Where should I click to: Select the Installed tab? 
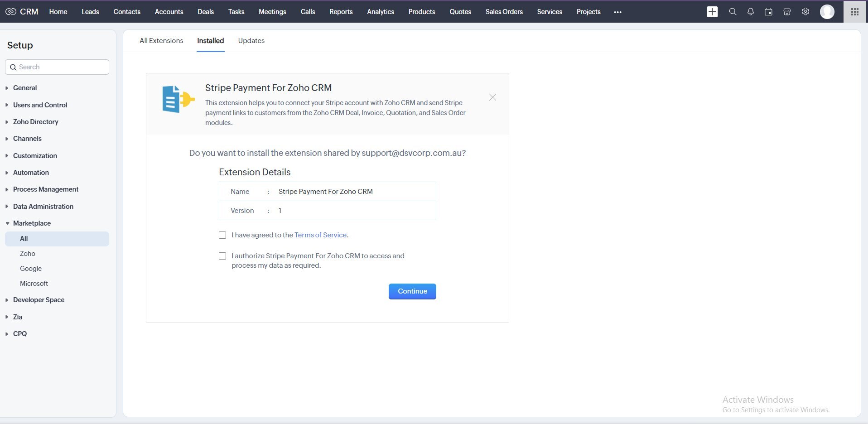(211, 41)
